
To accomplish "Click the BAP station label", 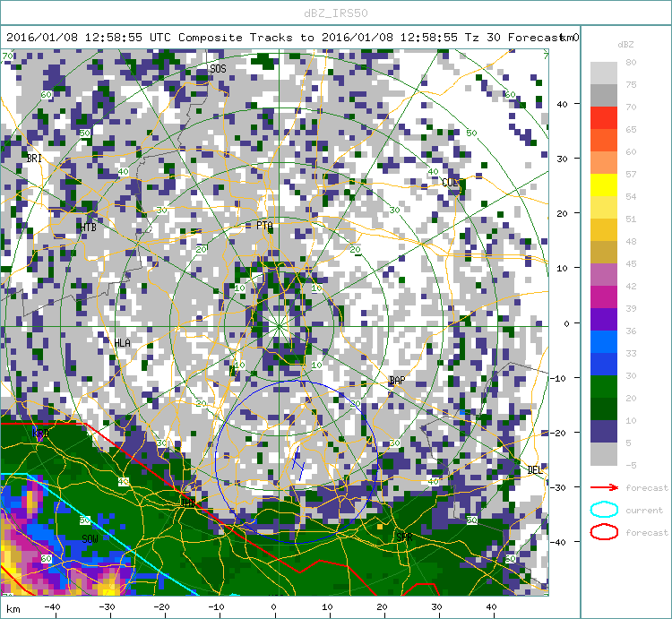I will [397, 381].
